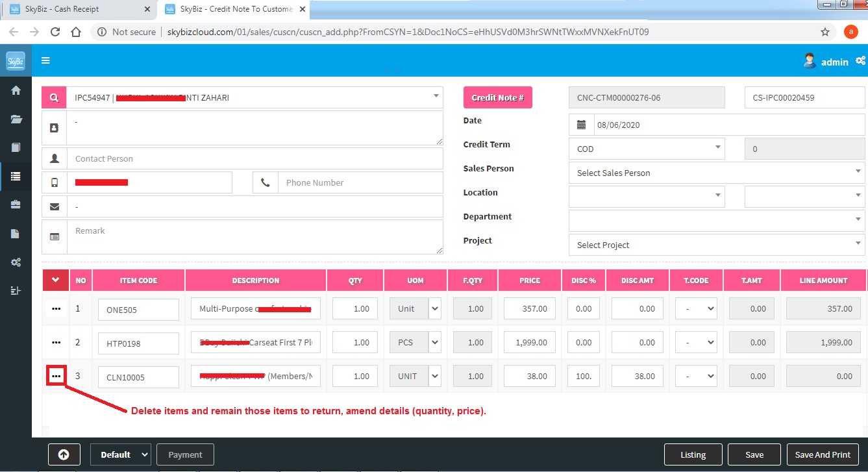The height and width of the screenshot is (472, 868).
Task: Expand the Credit Term COD dropdown
Action: point(646,149)
